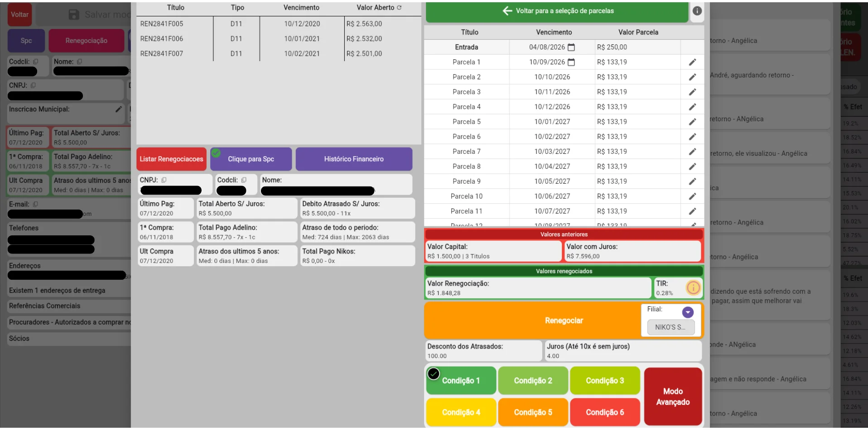
Task: Open Listar Renegociacoes
Action: pos(171,159)
